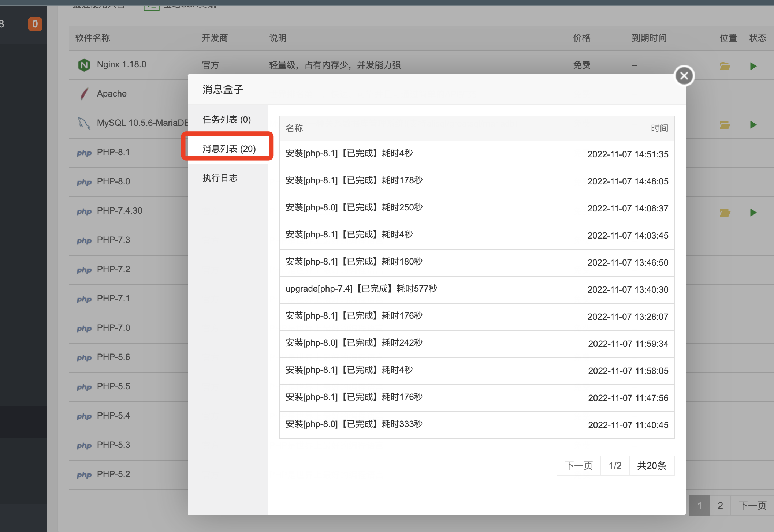Click page 1 of software list

(699, 506)
